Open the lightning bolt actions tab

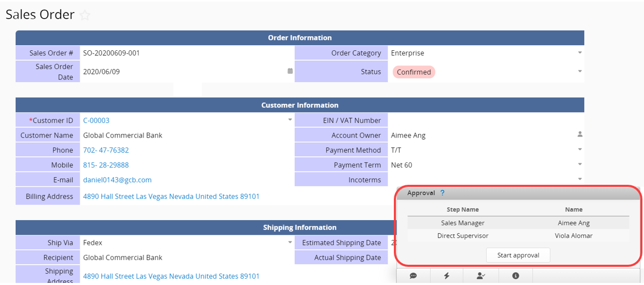pyautogui.click(x=447, y=276)
